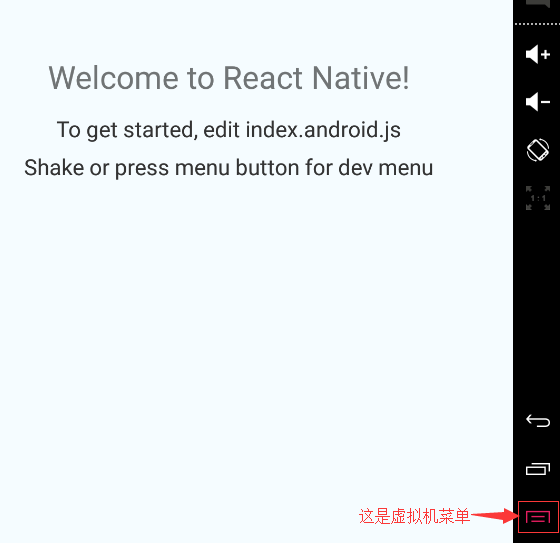560x543 pixels.
Task: Lower volume with the speaker minus icon
Action: 538,102
